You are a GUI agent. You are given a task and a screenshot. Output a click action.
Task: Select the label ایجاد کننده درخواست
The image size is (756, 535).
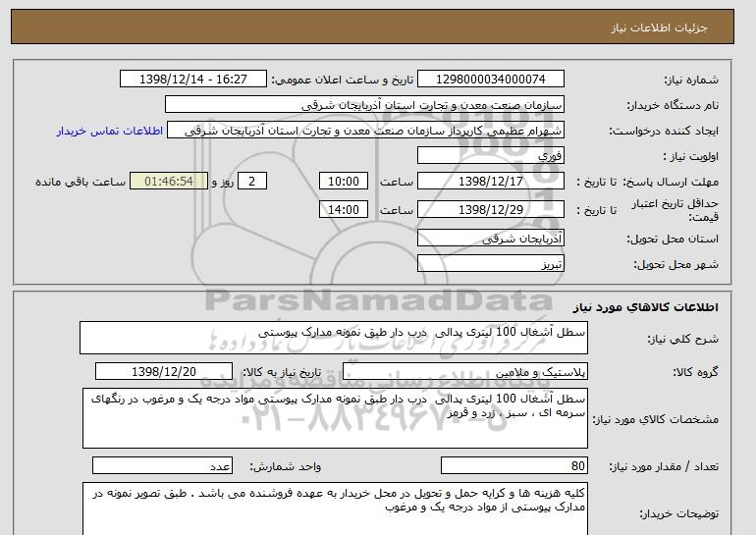pyautogui.click(x=664, y=131)
